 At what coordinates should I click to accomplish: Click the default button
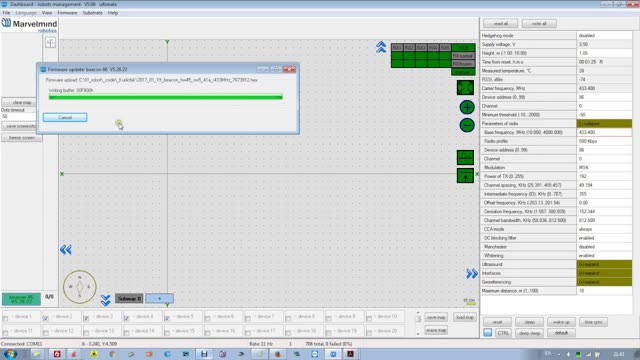pyautogui.click(x=561, y=333)
